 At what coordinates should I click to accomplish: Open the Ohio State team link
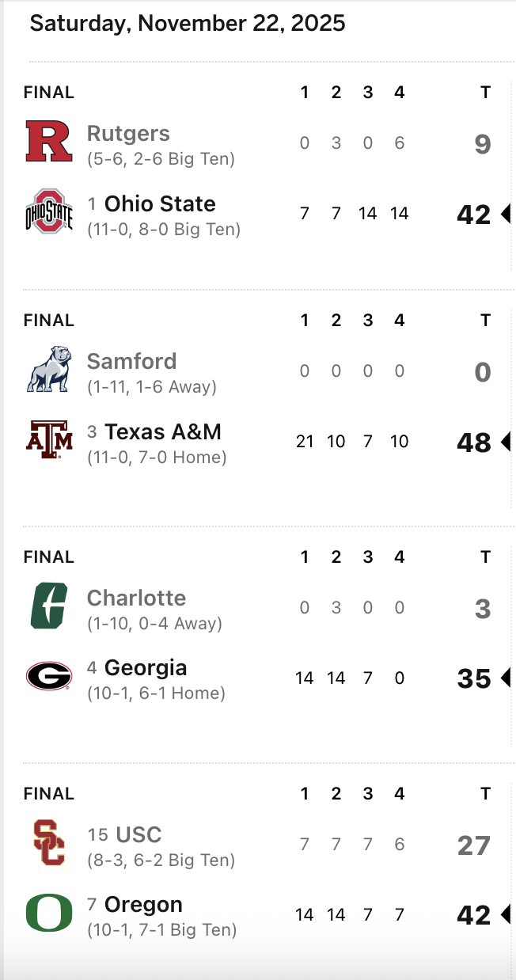point(160,203)
